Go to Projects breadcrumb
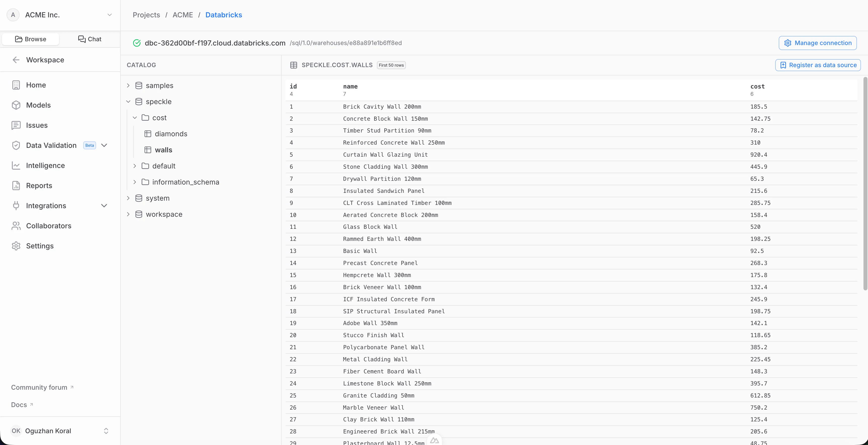The image size is (868, 445). pos(146,15)
